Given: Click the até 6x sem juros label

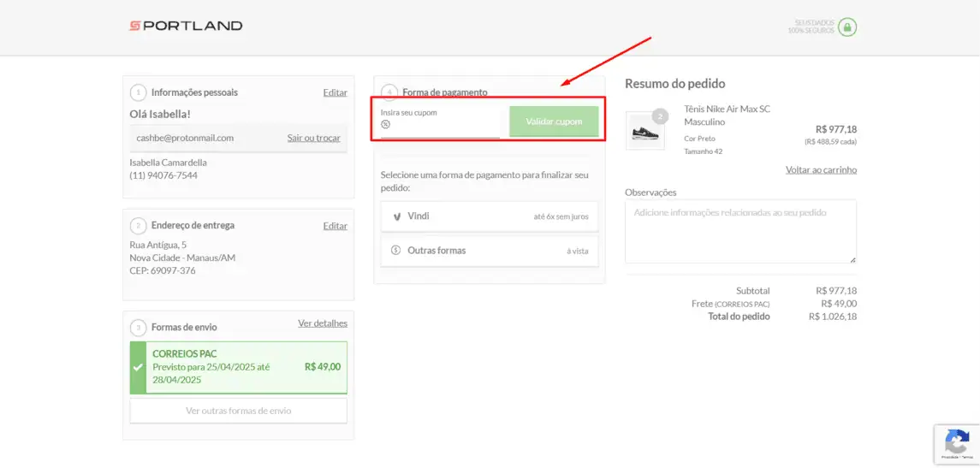Looking at the screenshot, I should 561,216.
